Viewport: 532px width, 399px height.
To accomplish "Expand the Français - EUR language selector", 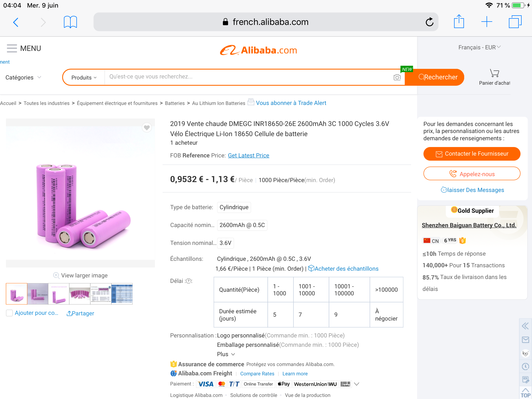I will tap(479, 47).
